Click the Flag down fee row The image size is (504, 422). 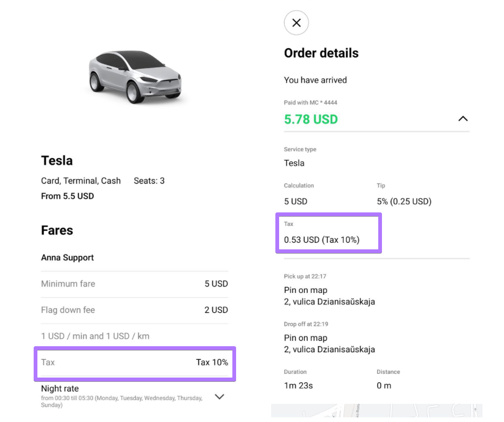[135, 310]
